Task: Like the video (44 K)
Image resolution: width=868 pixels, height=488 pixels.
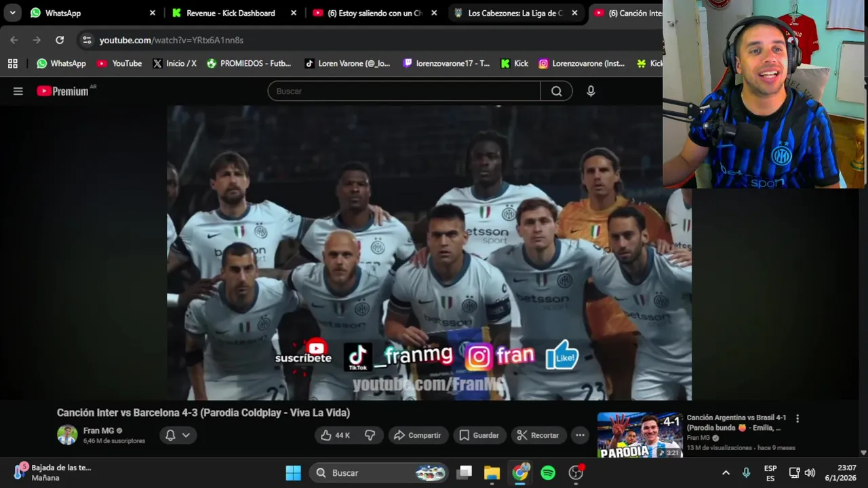Action: (x=336, y=435)
